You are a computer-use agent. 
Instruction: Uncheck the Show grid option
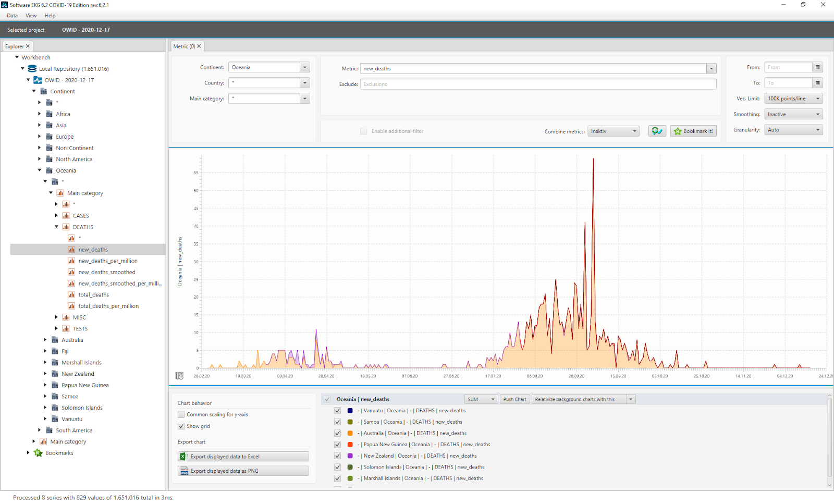coord(181,426)
